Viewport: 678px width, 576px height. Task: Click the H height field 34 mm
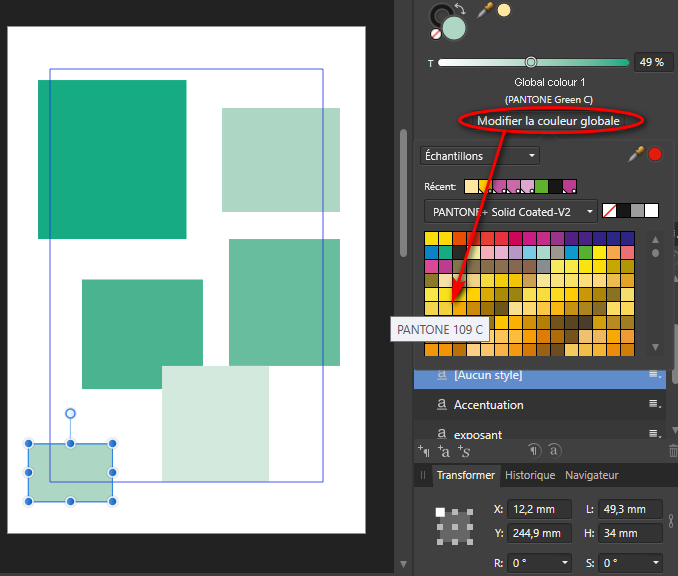(630, 533)
